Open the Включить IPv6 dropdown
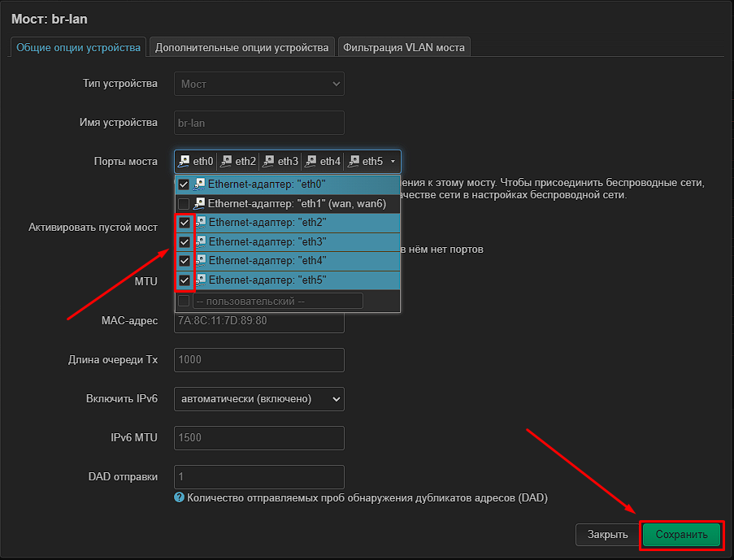This screenshot has height=560, width=734. pos(259,399)
